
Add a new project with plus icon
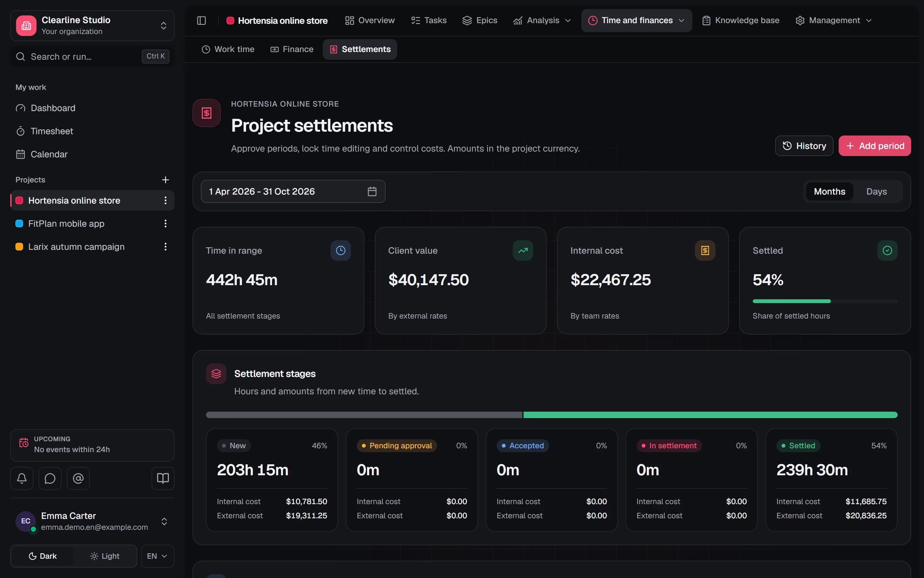pos(165,180)
